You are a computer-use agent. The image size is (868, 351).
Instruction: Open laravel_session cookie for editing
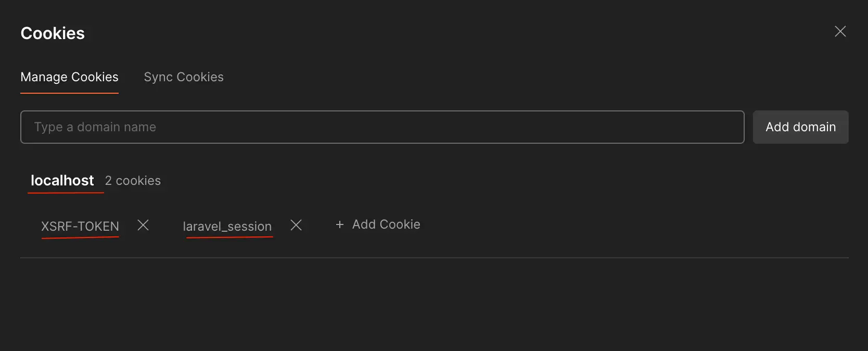(x=227, y=226)
